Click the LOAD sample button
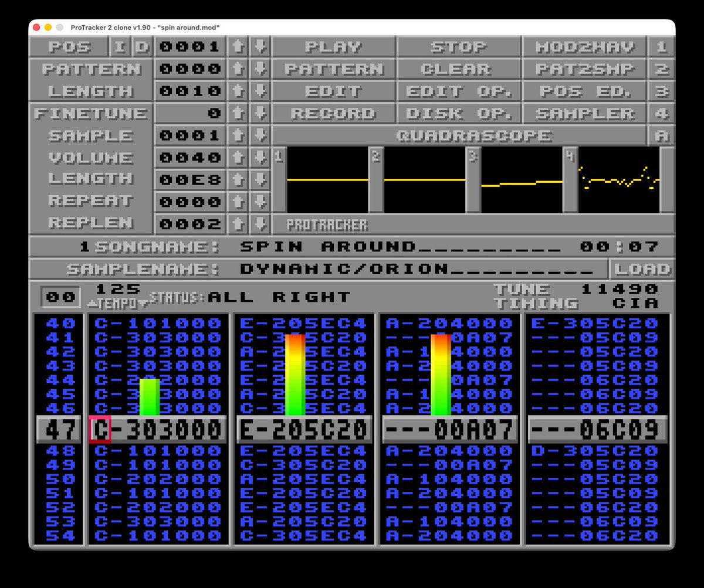The width and height of the screenshot is (704, 588). coord(642,269)
